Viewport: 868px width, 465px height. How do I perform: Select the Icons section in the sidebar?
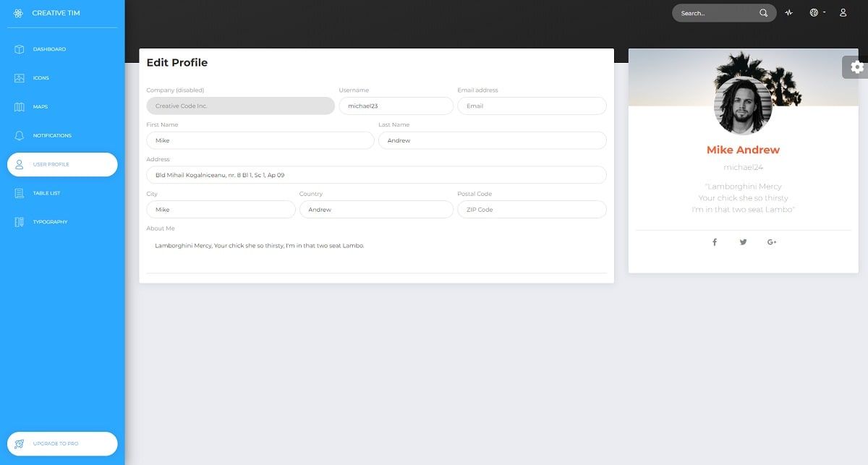(x=17, y=78)
